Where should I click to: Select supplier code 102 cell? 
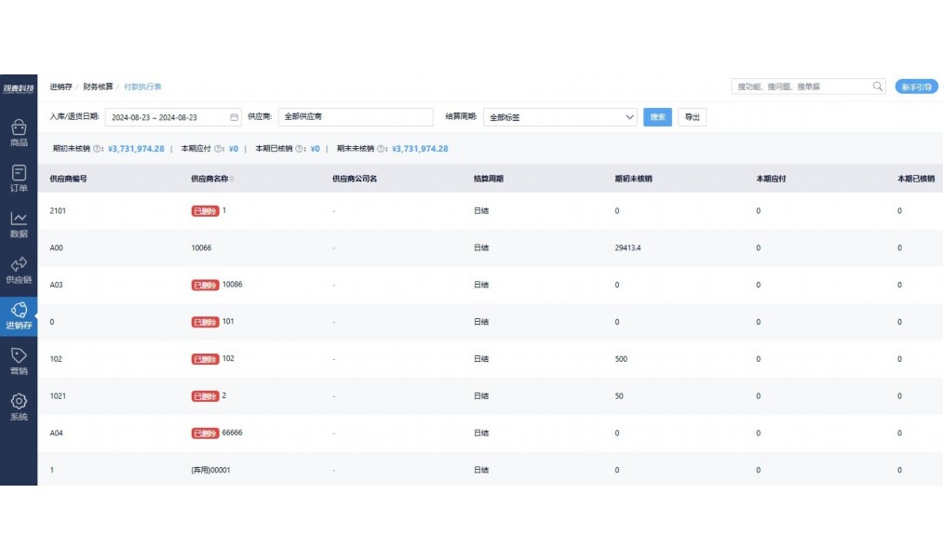tap(56, 359)
